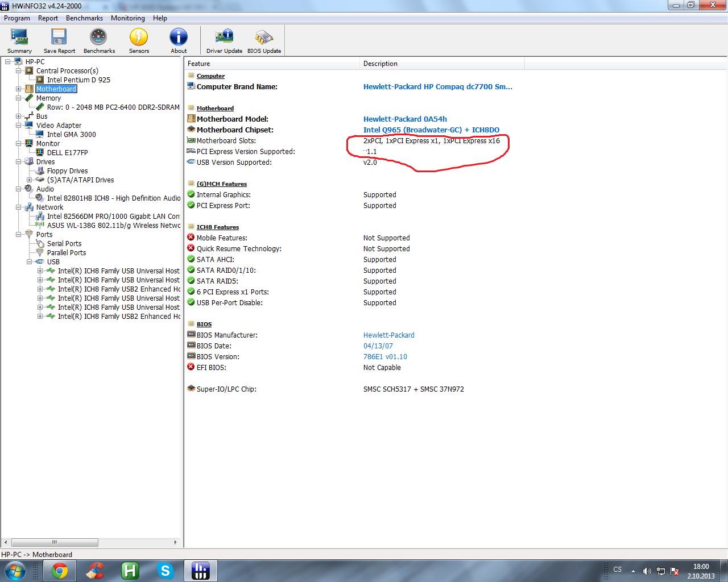Collapse the Memory tree node
The width and height of the screenshot is (728, 582).
tap(19, 98)
